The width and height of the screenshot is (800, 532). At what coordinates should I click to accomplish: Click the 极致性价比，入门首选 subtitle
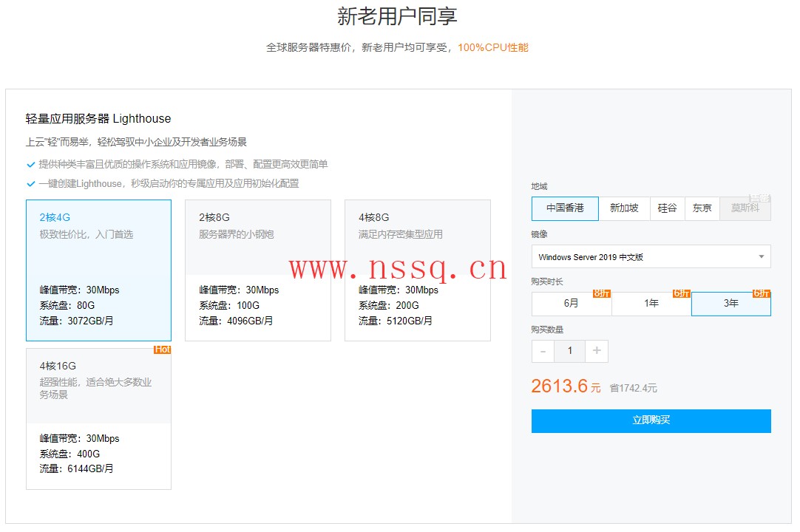87,234
